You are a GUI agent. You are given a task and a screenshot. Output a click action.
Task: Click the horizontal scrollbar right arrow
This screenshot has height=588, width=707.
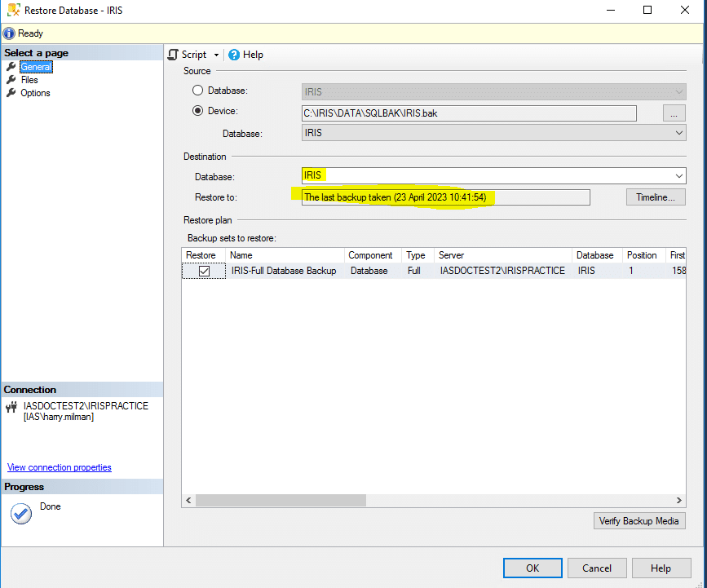(679, 500)
